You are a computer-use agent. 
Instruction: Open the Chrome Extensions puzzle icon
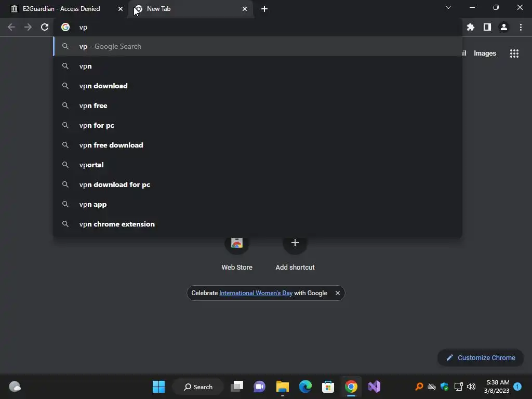point(470,27)
